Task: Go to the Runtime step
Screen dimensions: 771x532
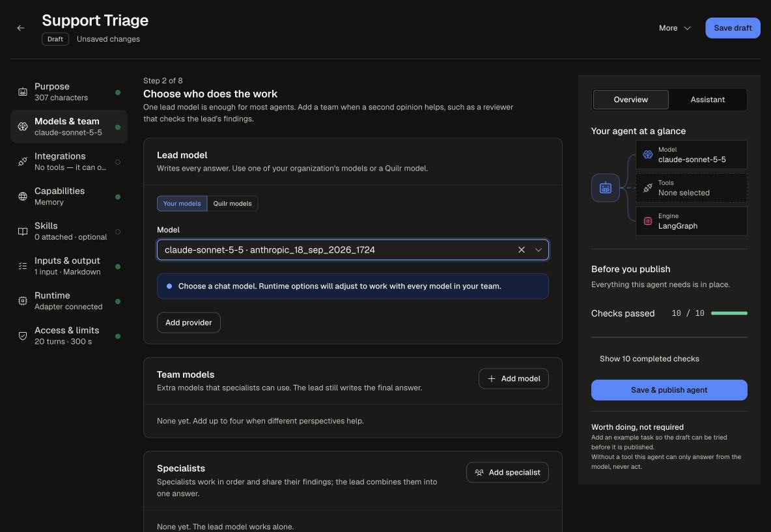Action: coord(69,301)
